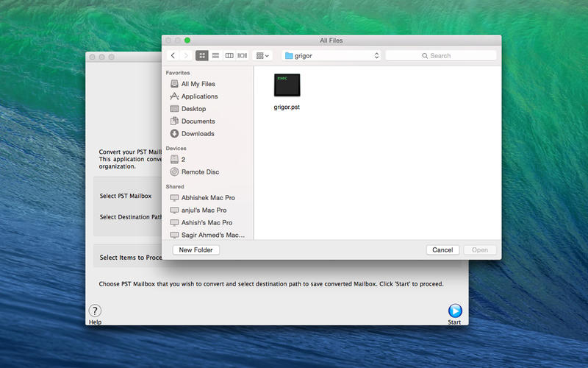Click the Select Destination Path label
The height and width of the screenshot is (368, 588).
pyautogui.click(x=131, y=217)
